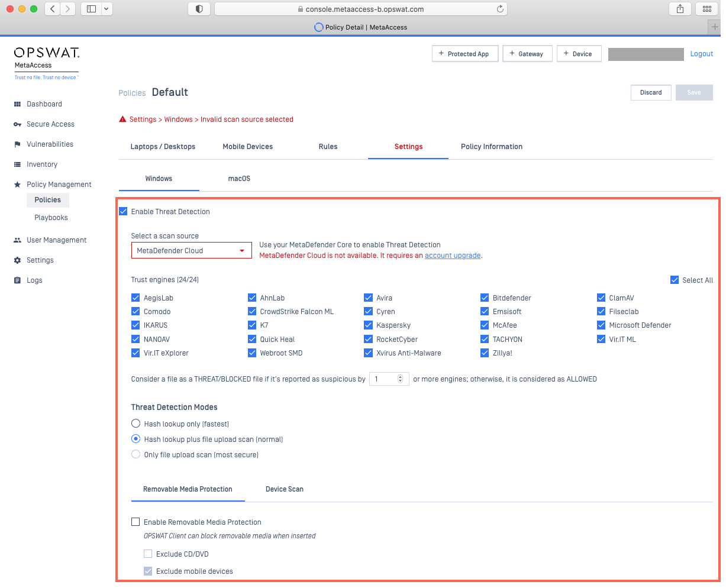
Task: Click the Save button
Action: [x=694, y=92]
